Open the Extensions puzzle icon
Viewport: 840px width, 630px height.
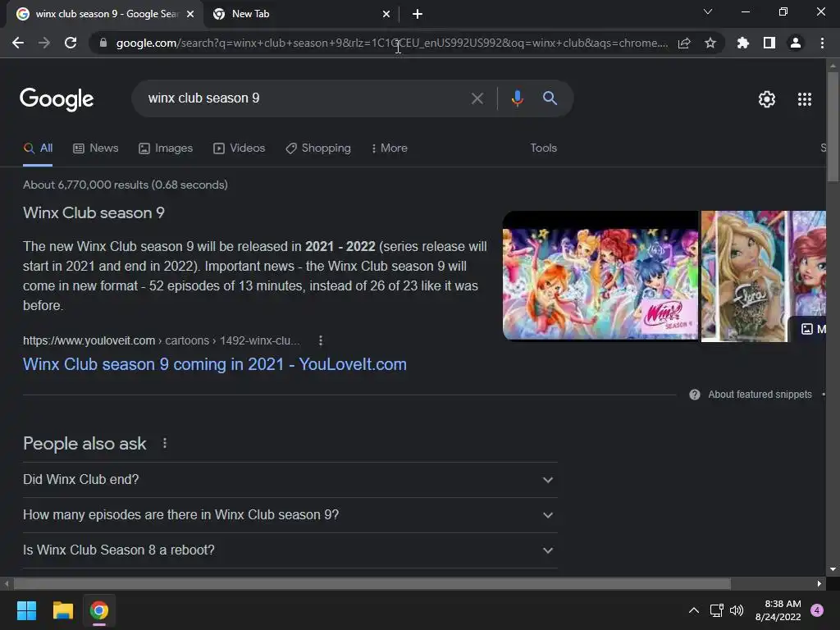coord(743,43)
